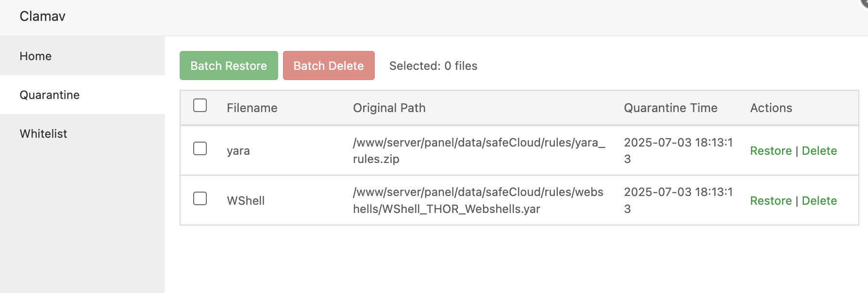Image resolution: width=868 pixels, height=293 pixels.
Task: Click the WShell_THOR_Webshells.yar path cell
Action: click(x=478, y=201)
